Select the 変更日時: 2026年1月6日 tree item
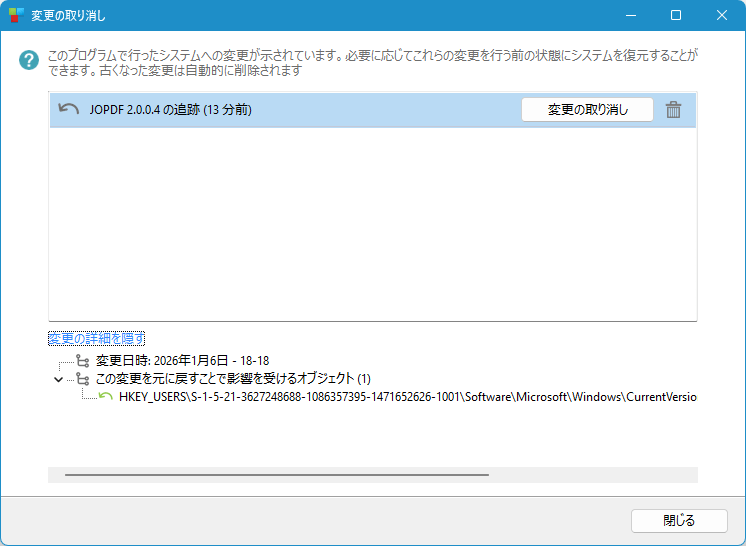746x546 pixels. pyautogui.click(x=182, y=361)
